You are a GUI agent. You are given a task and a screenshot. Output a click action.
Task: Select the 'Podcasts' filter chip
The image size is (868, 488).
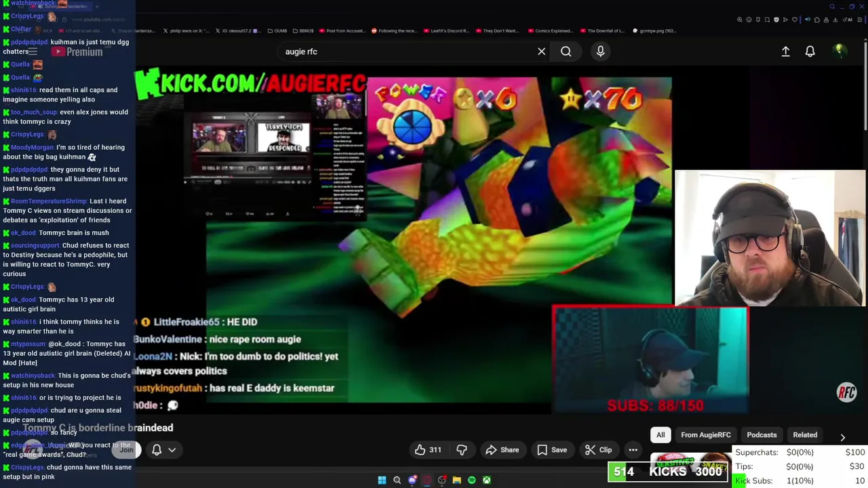pos(762,435)
